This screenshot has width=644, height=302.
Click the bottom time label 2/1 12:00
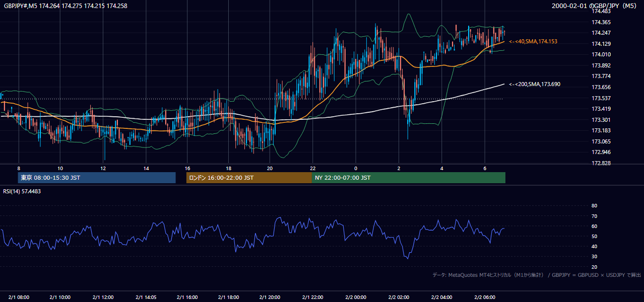point(103,297)
